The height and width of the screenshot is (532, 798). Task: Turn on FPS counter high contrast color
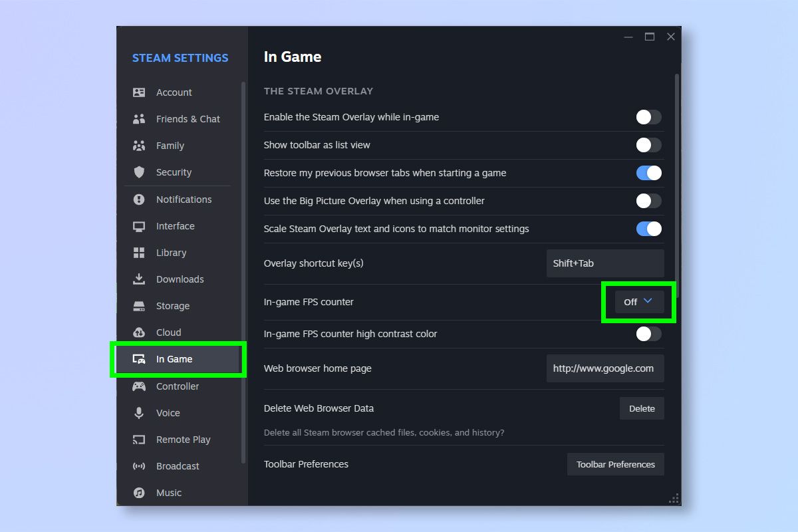(648, 334)
